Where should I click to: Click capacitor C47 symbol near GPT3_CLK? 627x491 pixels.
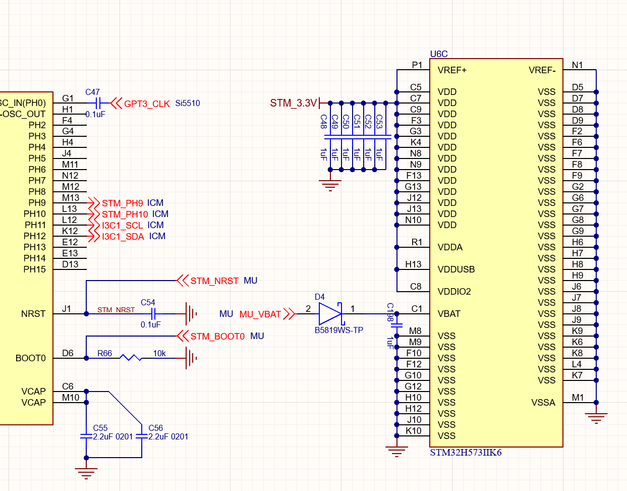point(98,103)
